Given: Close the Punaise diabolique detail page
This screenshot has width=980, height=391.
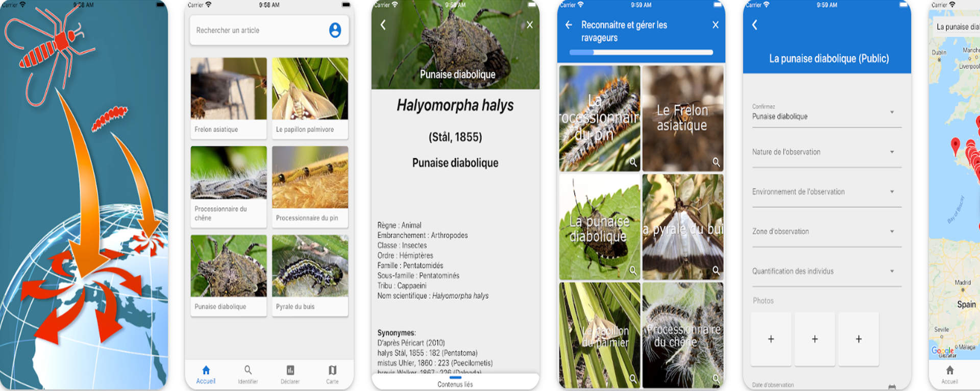Looking at the screenshot, I should pyautogui.click(x=530, y=25).
